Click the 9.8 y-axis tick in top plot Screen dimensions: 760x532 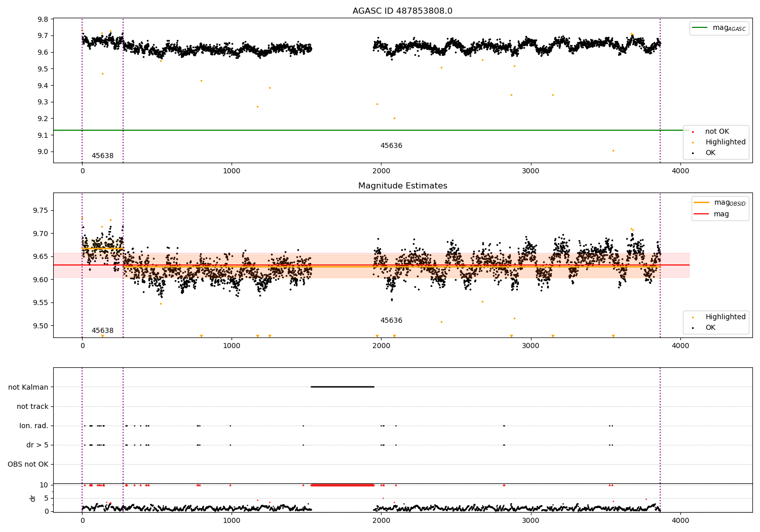[x=43, y=19]
